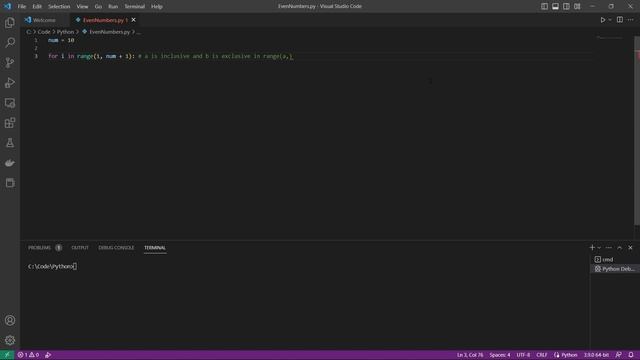Open errors and warnings count in status bar
This screenshot has width=640, height=360.
tap(28, 355)
